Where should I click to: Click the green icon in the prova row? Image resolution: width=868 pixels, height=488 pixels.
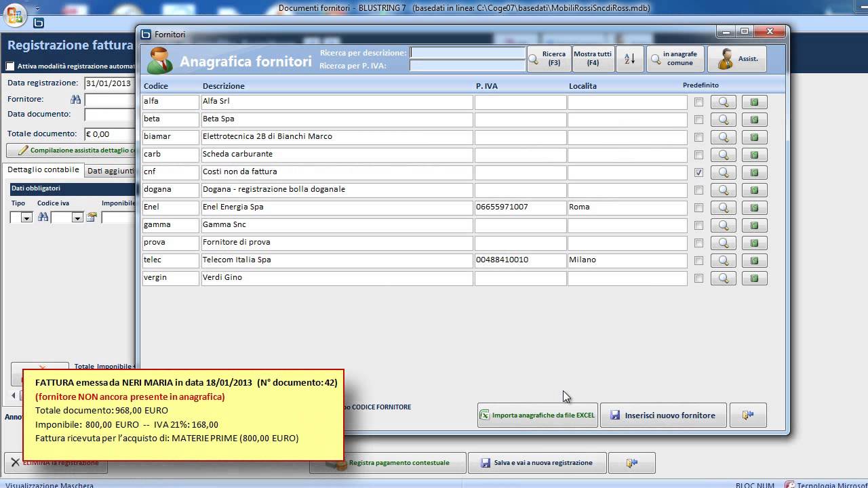click(754, 243)
